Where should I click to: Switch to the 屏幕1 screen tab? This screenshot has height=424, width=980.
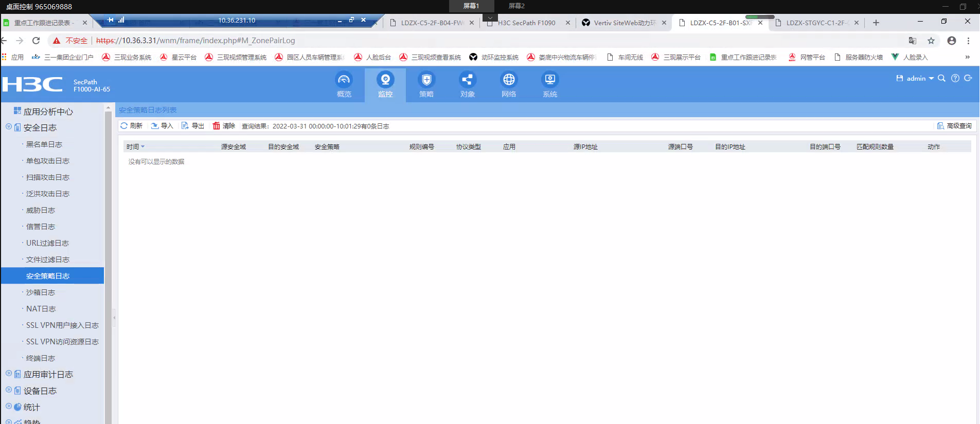[x=471, y=6]
